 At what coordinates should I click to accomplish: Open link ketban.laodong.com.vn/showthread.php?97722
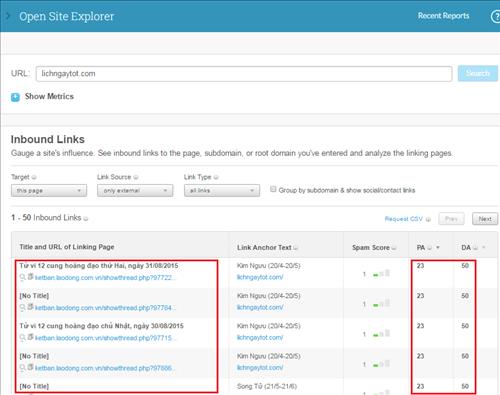click(105, 278)
